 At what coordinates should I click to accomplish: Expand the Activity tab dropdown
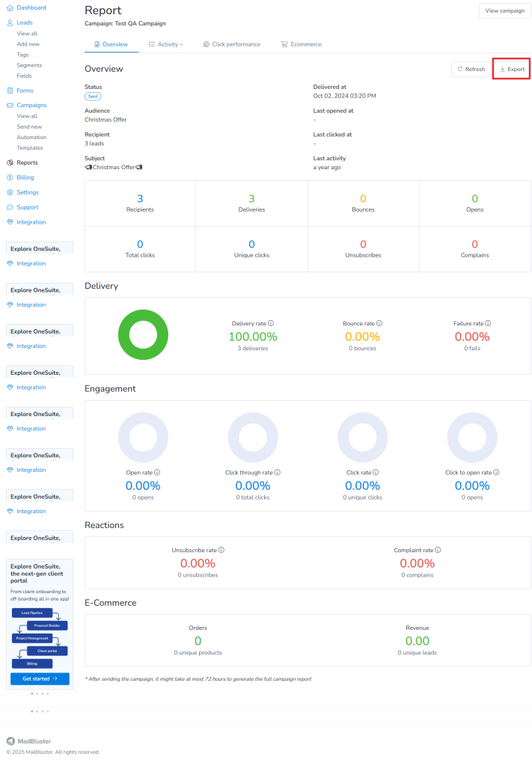165,44
